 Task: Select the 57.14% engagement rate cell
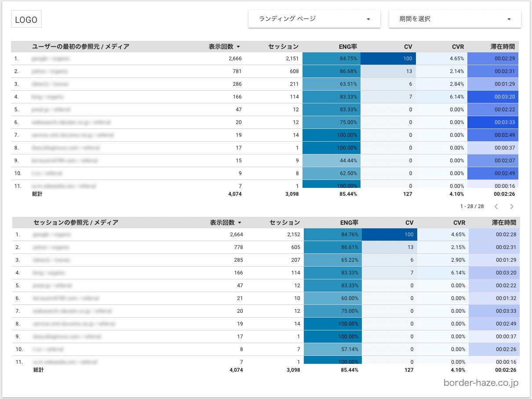[333, 349]
